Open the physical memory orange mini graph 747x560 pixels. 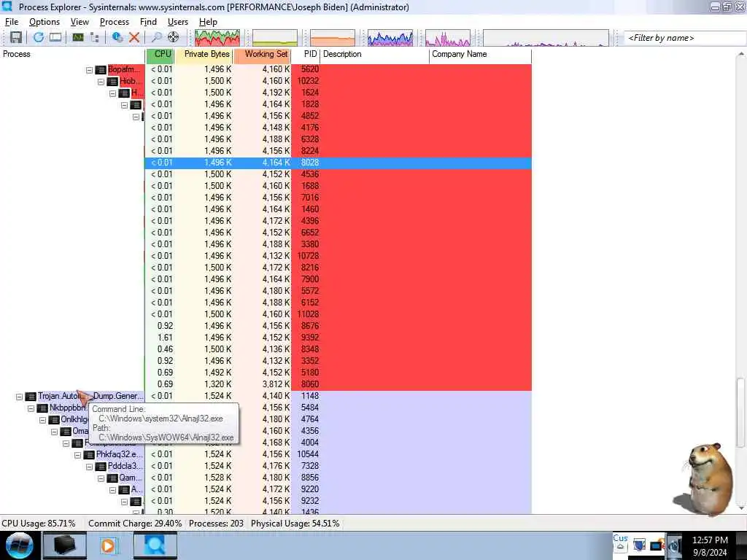click(x=333, y=38)
